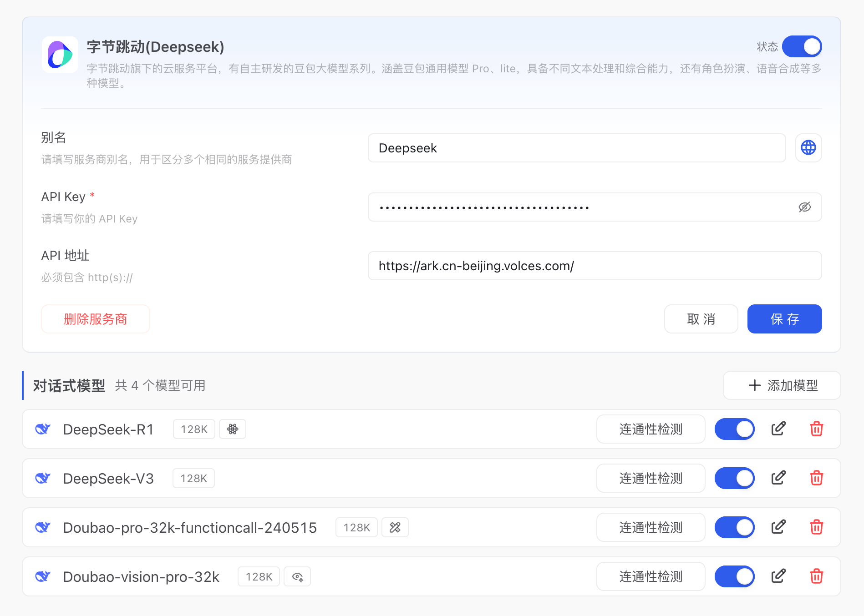Viewport: 864px width, 616px height.
Task: Delete Doubao-pro-32k-functioncall-240515 model
Action: pyautogui.click(x=817, y=527)
